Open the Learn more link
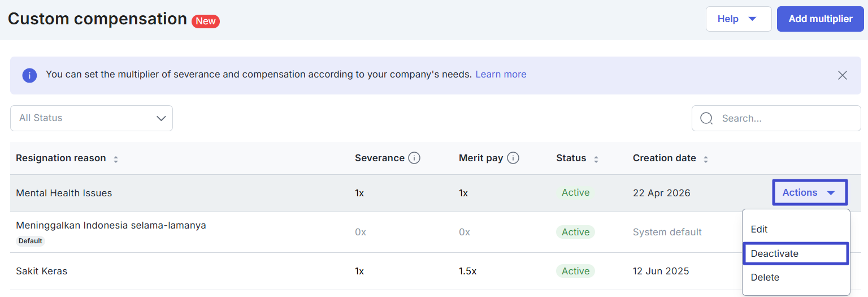Image resolution: width=868 pixels, height=297 pixels. 501,74
